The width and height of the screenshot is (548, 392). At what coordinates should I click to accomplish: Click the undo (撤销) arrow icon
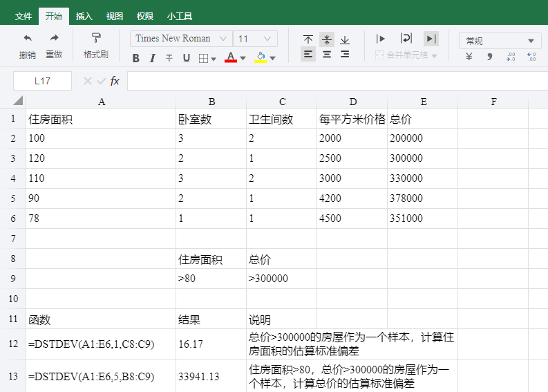point(28,38)
